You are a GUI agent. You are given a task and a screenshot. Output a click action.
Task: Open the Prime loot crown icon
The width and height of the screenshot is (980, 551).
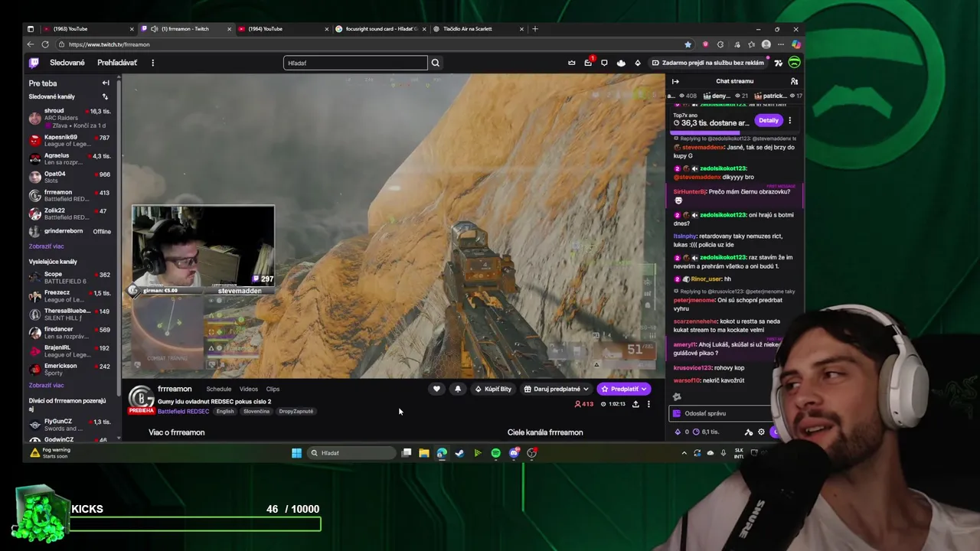pyautogui.click(x=572, y=63)
